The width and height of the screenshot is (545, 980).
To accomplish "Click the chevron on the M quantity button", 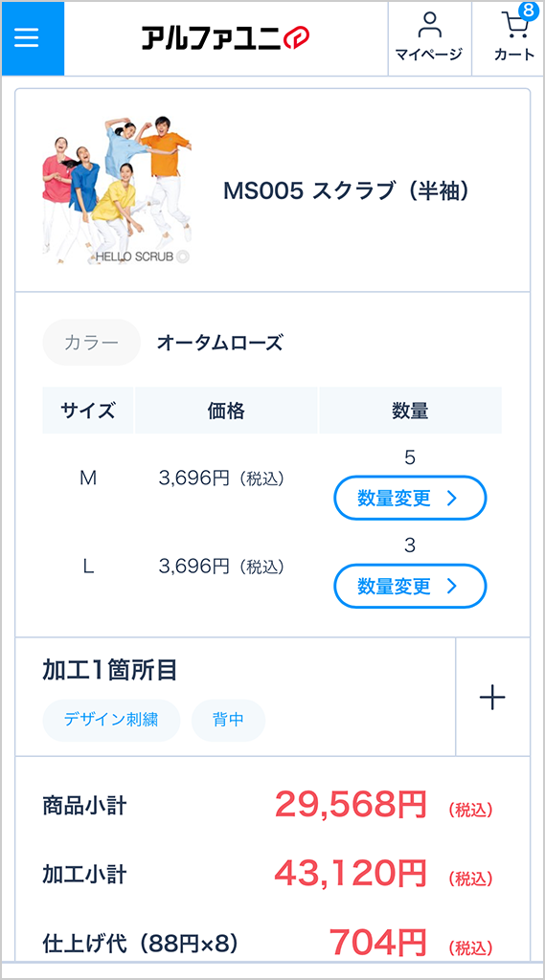I will (452, 498).
